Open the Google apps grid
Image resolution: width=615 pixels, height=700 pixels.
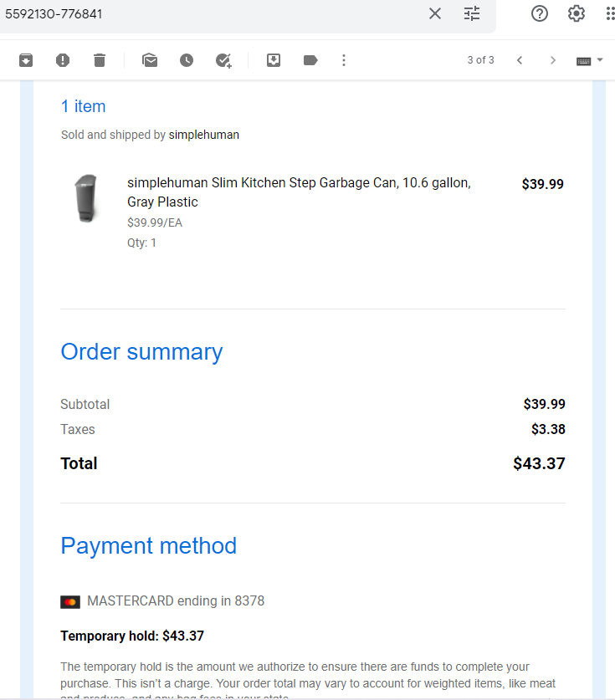[x=611, y=13]
